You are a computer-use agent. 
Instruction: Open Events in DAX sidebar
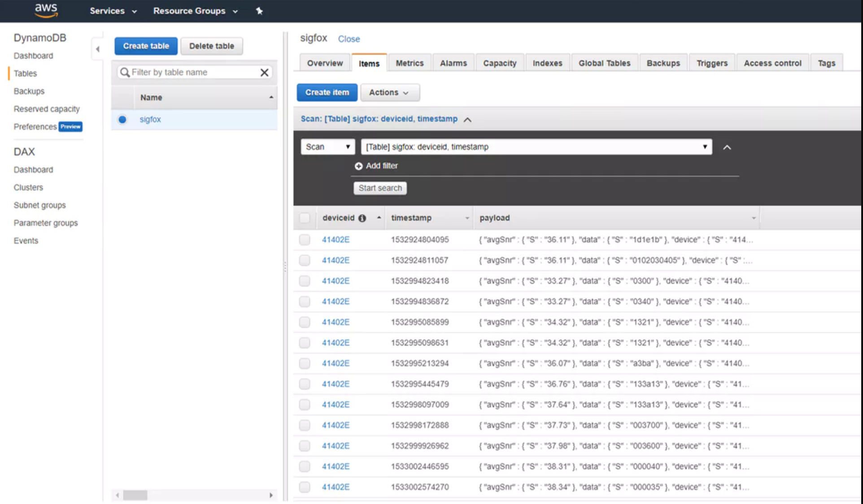(x=26, y=241)
